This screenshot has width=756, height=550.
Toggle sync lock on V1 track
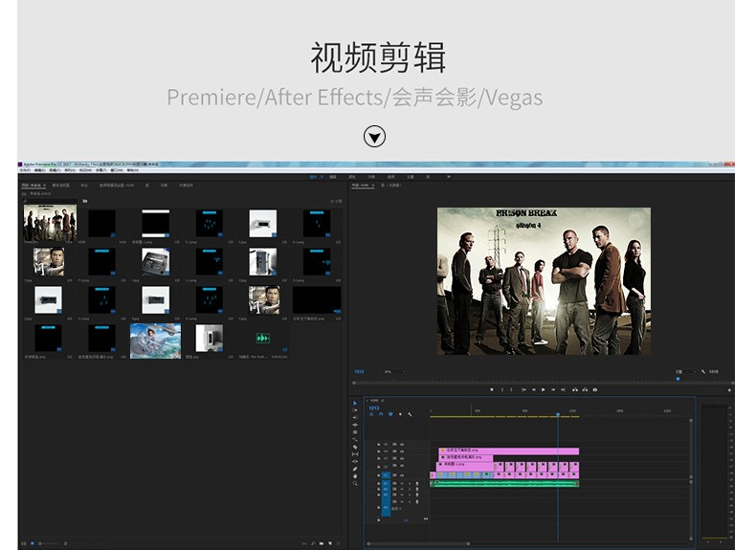394,475
